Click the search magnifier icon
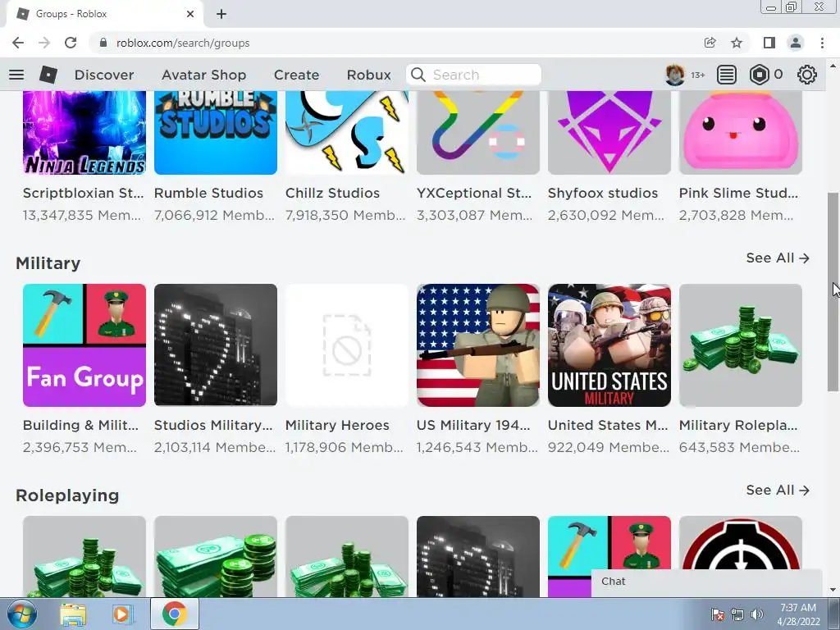The height and width of the screenshot is (630, 840). pyautogui.click(x=418, y=75)
